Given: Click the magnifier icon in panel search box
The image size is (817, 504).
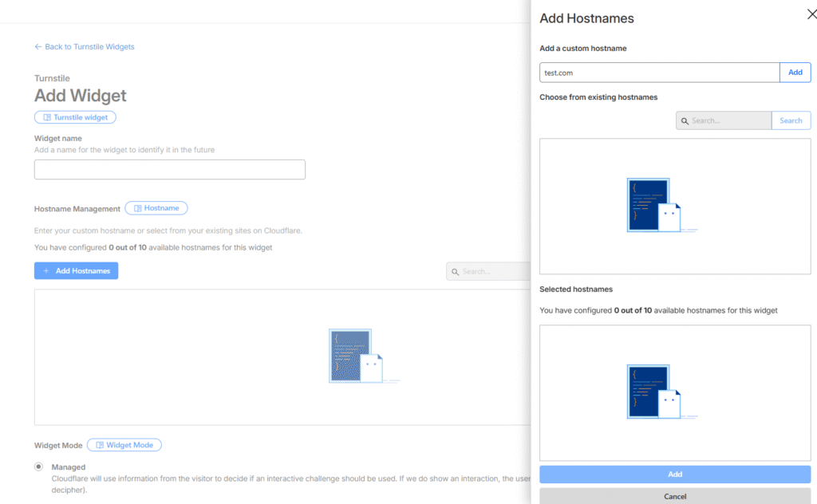Looking at the screenshot, I should 684,120.
